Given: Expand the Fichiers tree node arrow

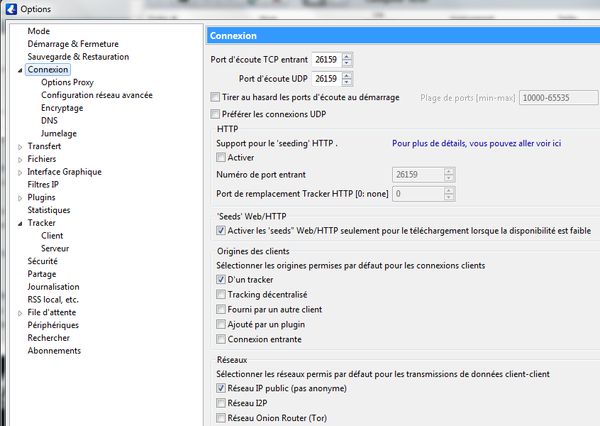Looking at the screenshot, I should coord(20,160).
